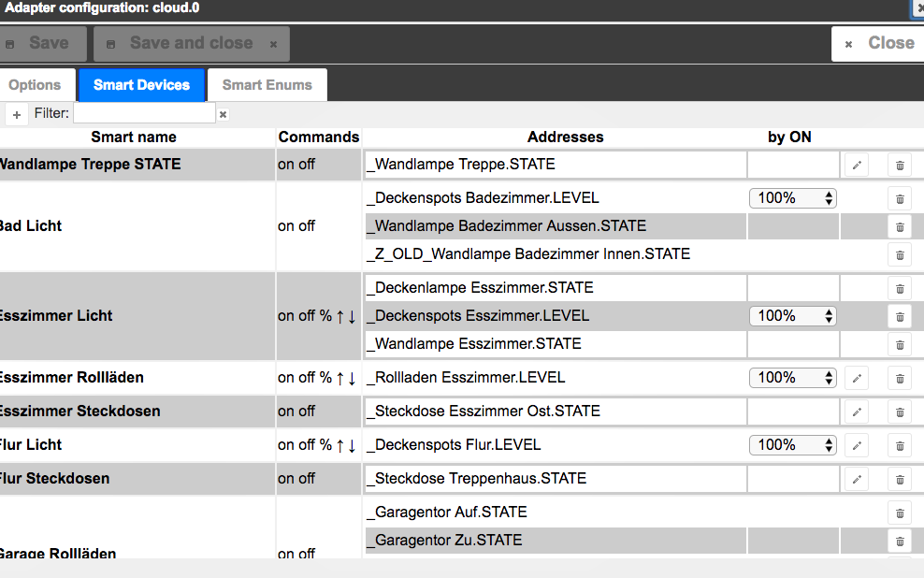Delete the _Garagentor Auf.STATE address
Image resolution: width=924 pixels, height=578 pixels.
click(x=899, y=513)
